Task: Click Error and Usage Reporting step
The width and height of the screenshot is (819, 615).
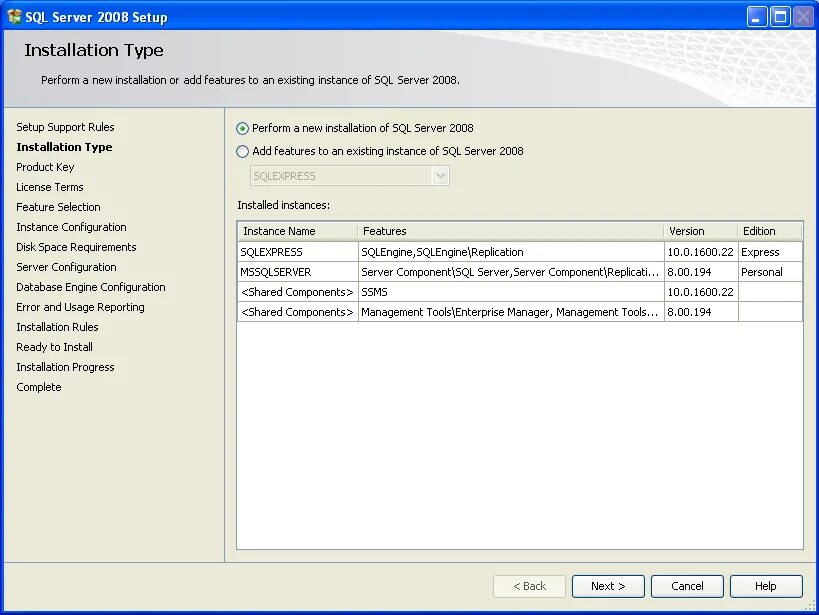Action: pos(80,307)
